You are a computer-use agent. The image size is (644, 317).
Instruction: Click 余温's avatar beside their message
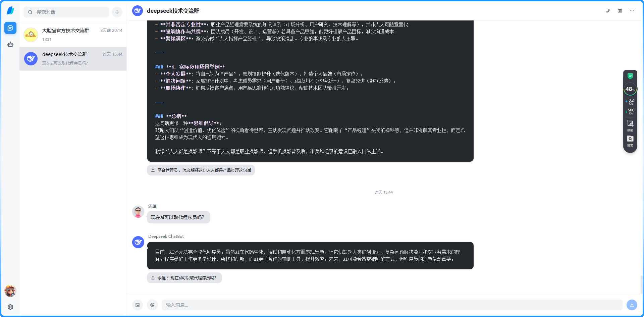tap(138, 212)
